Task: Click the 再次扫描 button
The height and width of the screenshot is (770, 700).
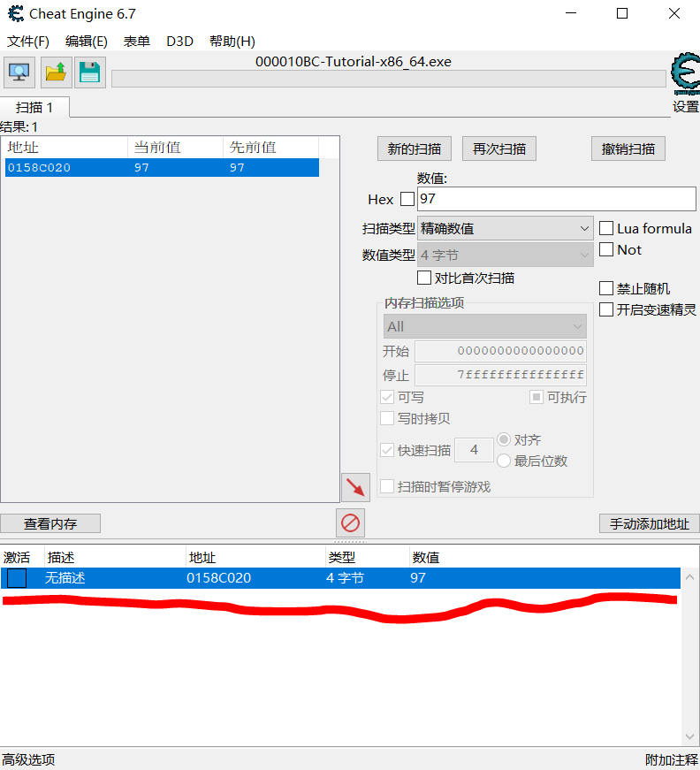Action: [499, 149]
